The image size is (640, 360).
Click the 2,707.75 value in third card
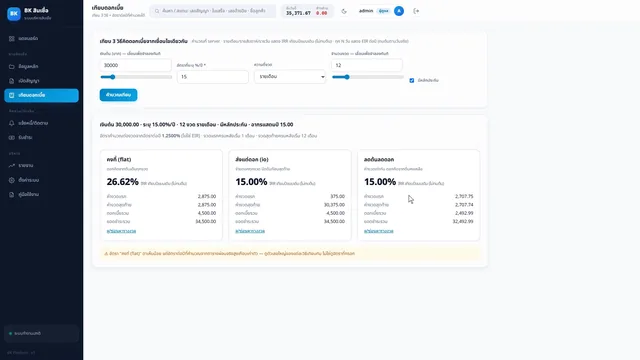click(464, 196)
